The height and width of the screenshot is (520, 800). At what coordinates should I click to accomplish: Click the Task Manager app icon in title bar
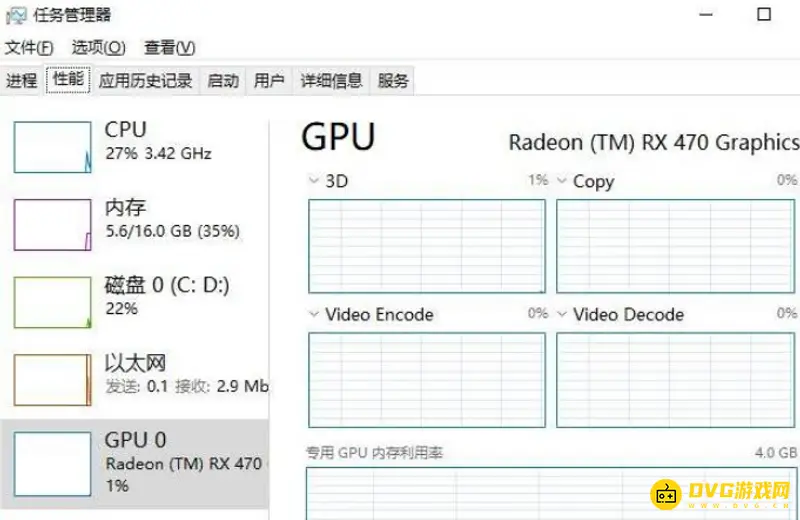(16, 15)
